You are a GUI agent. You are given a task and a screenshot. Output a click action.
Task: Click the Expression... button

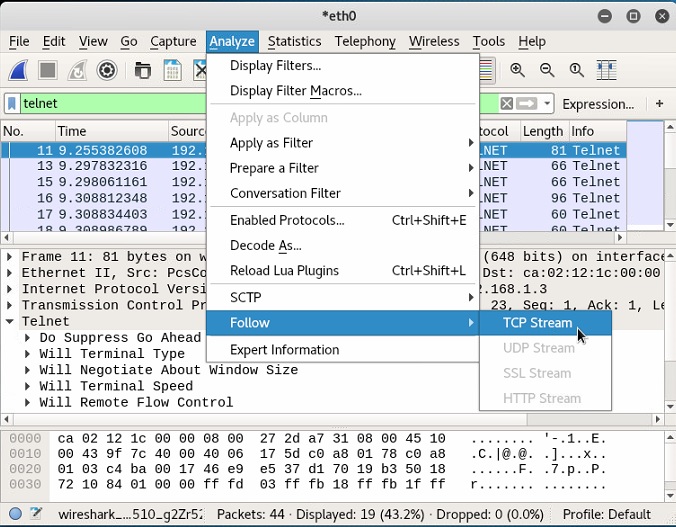coord(598,104)
